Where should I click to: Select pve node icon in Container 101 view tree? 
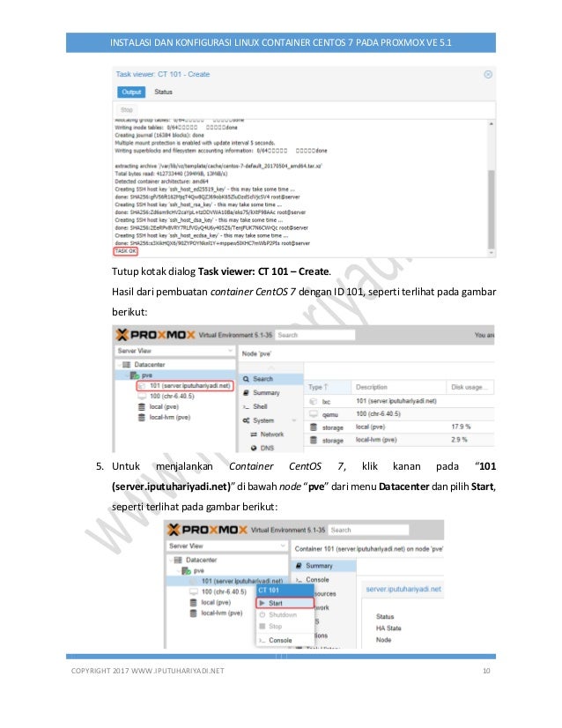(x=186, y=570)
